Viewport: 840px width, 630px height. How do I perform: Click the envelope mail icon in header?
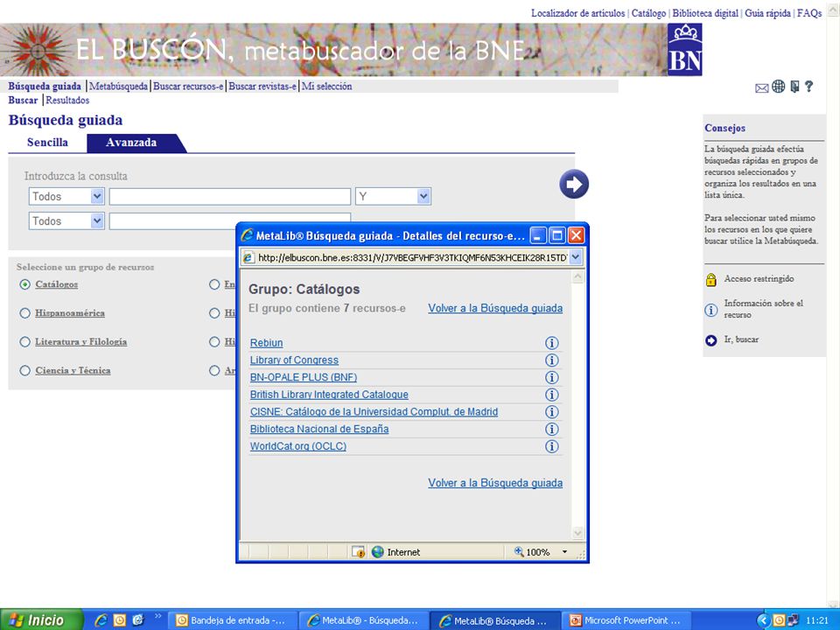click(x=761, y=87)
